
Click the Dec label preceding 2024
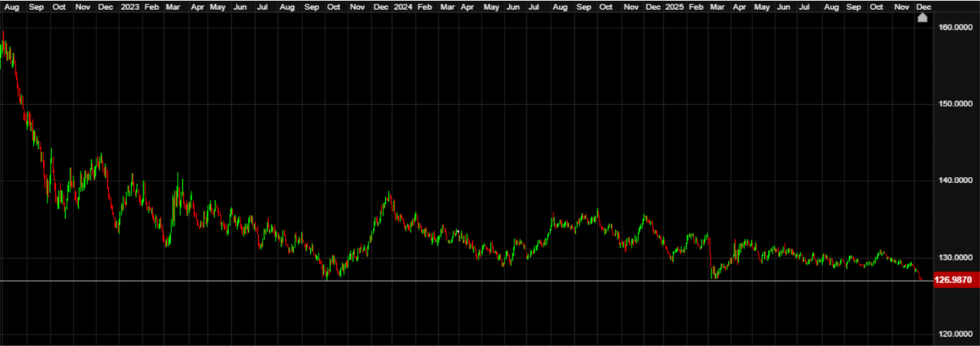tap(381, 6)
